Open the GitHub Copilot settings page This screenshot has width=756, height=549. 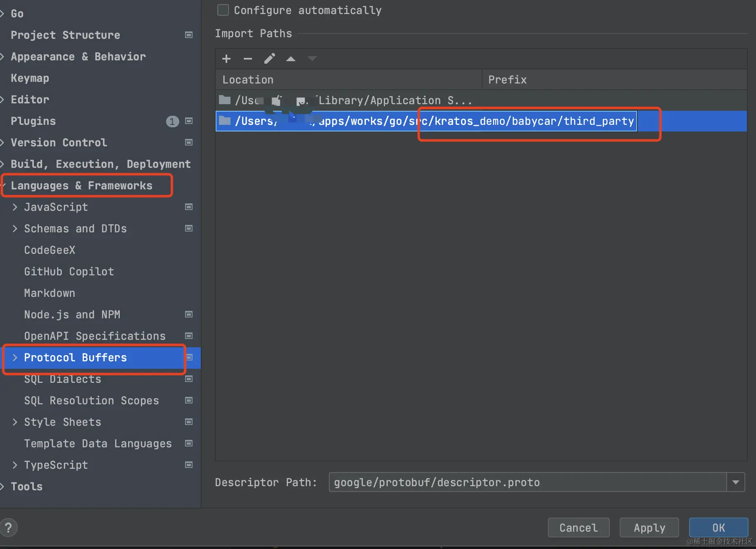pyautogui.click(x=69, y=272)
